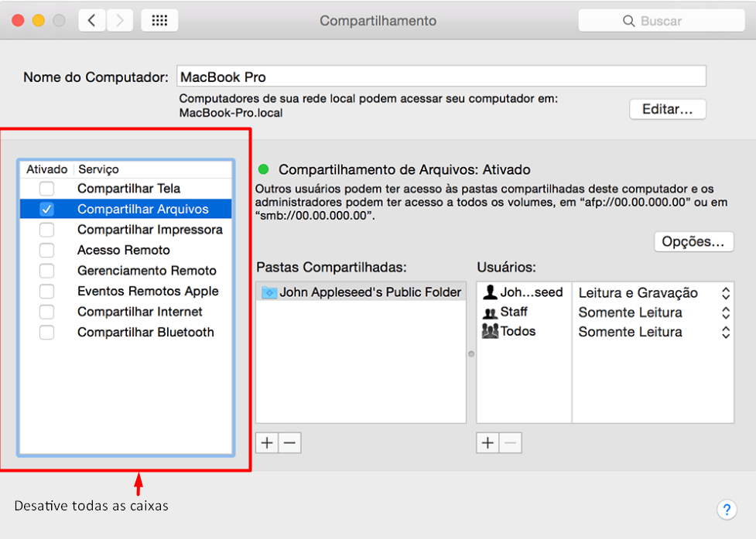The height and width of the screenshot is (539, 756).
Task: Click the Joh...seed user icon
Action: coord(490,292)
